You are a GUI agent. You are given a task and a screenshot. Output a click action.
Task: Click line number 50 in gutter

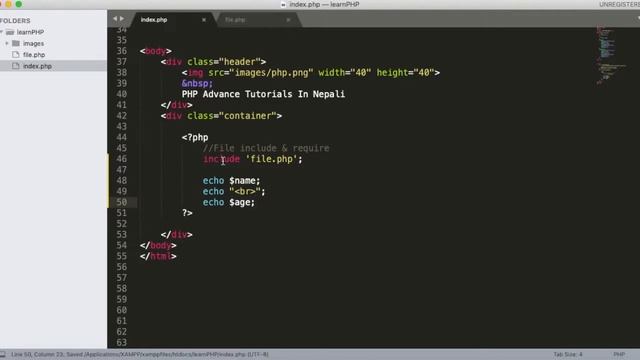122,202
